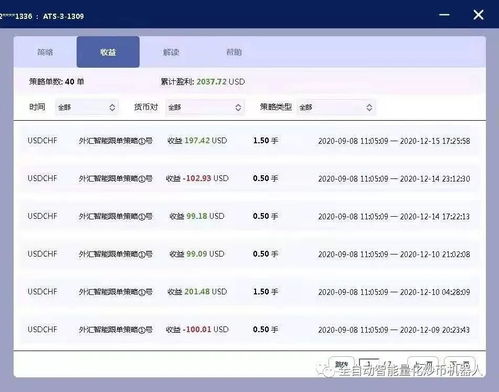Expand the 时间 filter dropdown
This screenshot has width=499, height=392.
(x=87, y=107)
